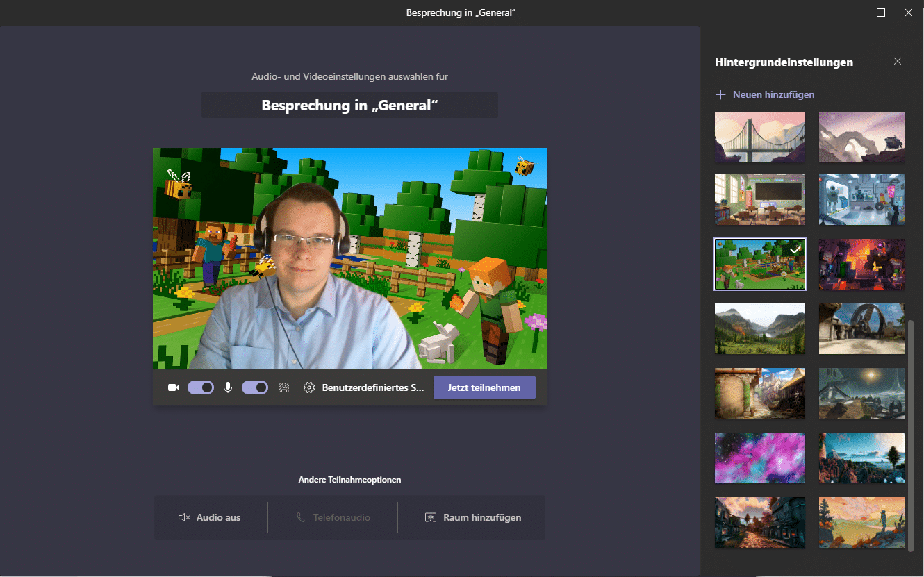This screenshot has width=924, height=577.
Task: Toggle the microphone switch
Action: click(x=255, y=387)
